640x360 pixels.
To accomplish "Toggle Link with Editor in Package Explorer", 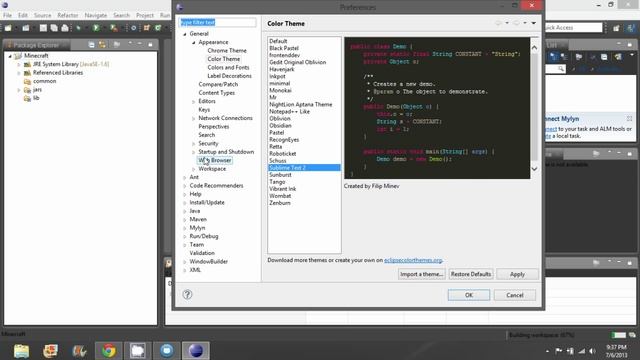I will (x=102, y=44).
